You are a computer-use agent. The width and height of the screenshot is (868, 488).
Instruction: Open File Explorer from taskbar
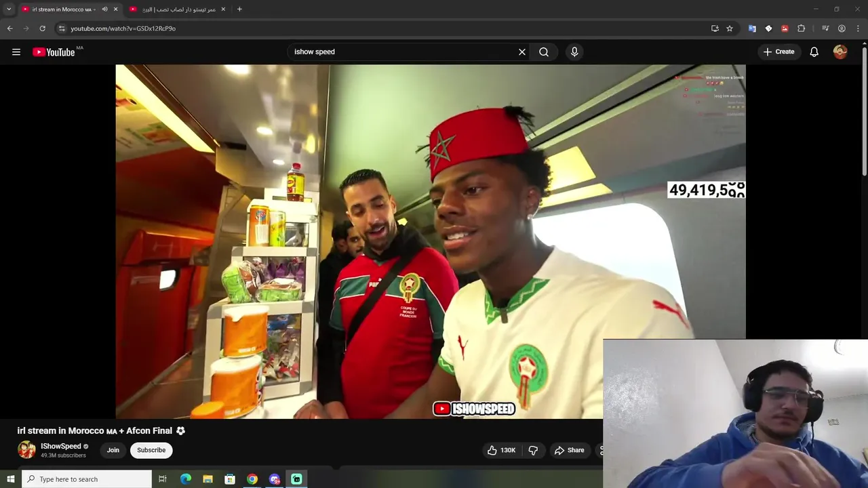pos(208,479)
